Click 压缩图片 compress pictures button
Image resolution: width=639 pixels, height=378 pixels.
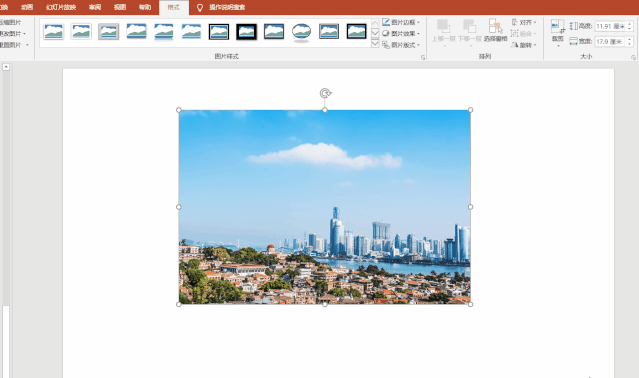click(x=10, y=22)
